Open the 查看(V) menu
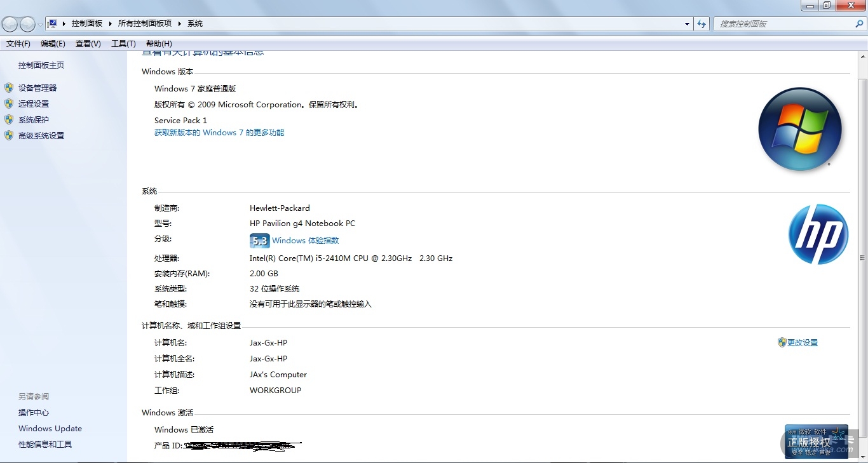The image size is (868, 463). click(x=88, y=44)
